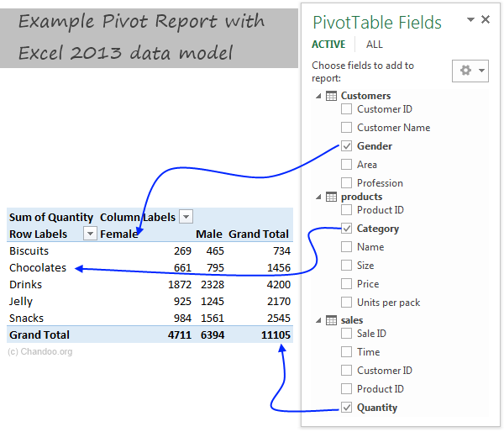The image size is (504, 432).
Task: Uncheck the Quantity field checkbox
Action: tap(347, 408)
